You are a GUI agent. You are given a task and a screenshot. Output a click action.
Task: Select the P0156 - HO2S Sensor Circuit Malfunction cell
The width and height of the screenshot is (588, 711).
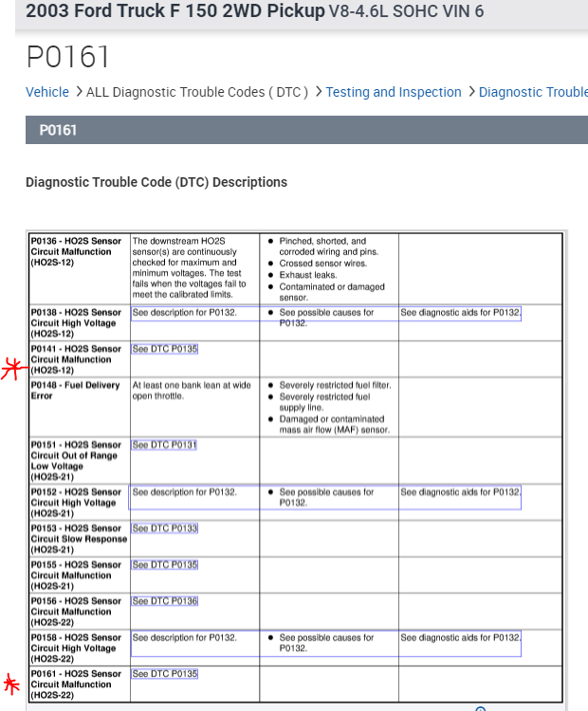(80, 611)
